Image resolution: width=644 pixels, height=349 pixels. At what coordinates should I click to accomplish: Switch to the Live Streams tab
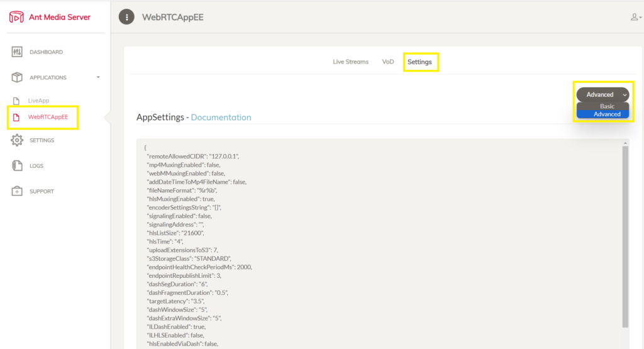point(350,62)
